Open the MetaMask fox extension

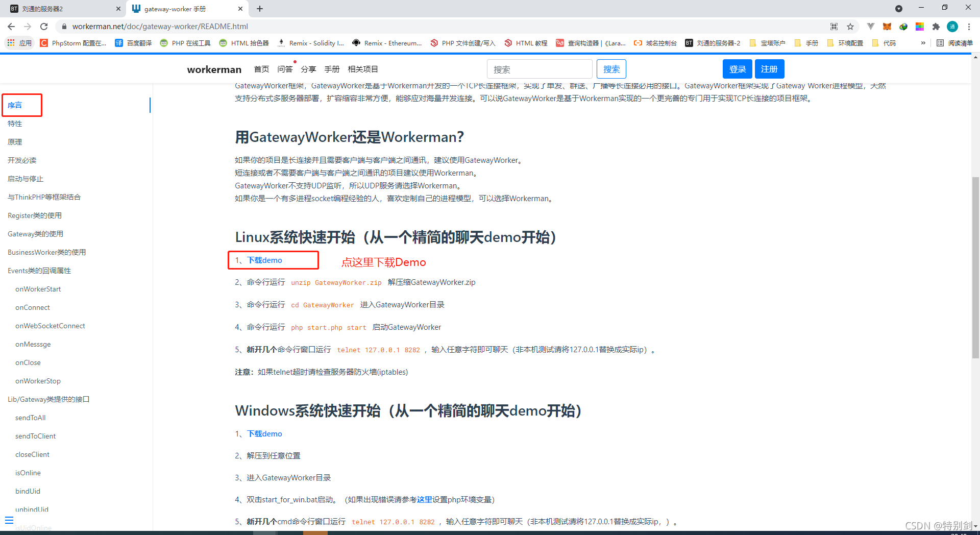(887, 27)
